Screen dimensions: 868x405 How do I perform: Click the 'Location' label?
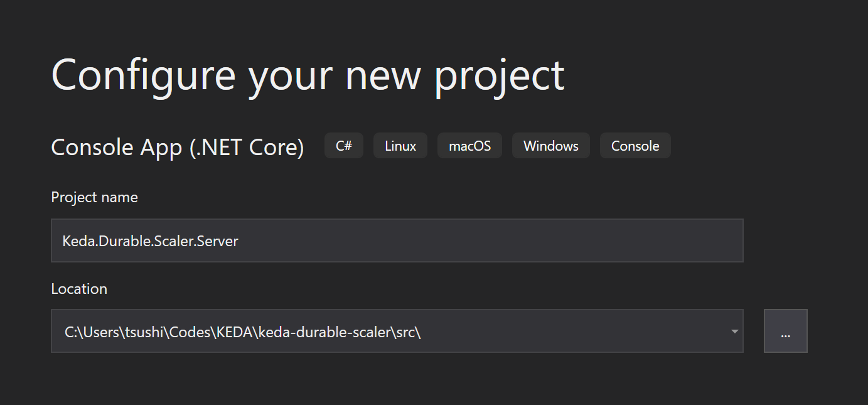pos(79,289)
